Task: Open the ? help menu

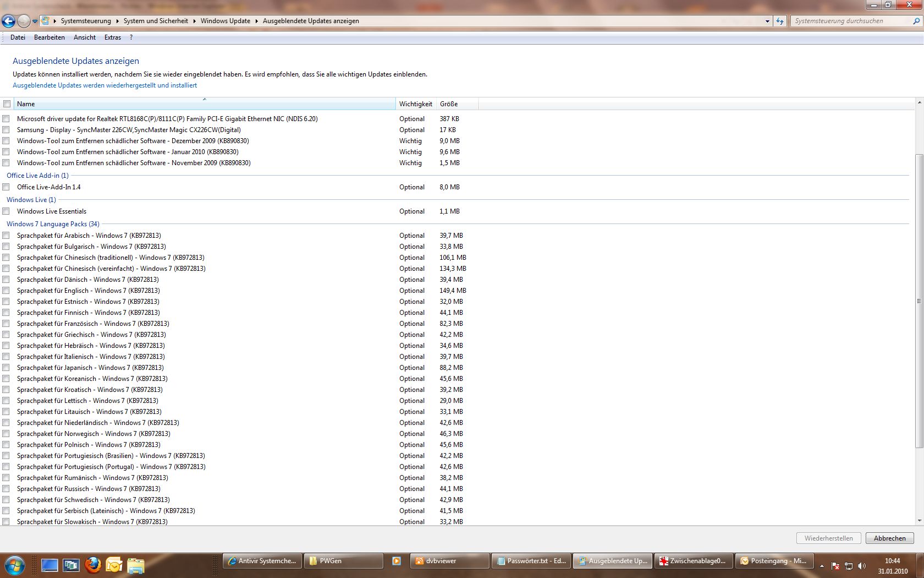Action: pyautogui.click(x=131, y=37)
